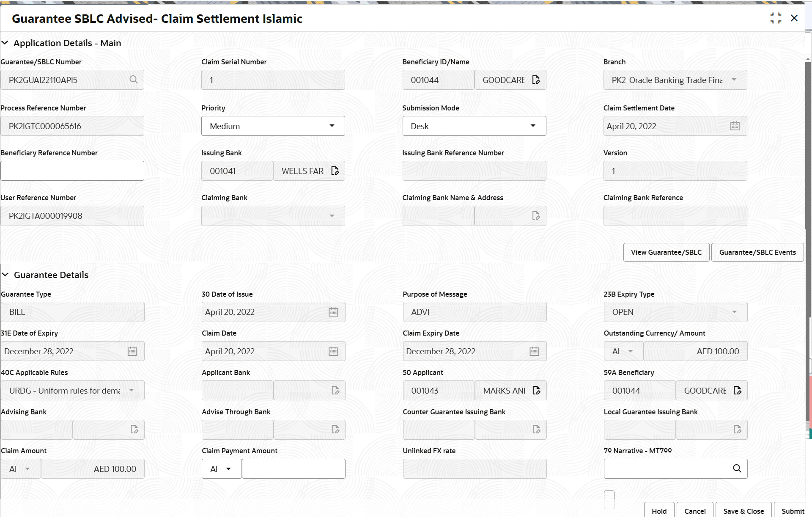
Task: Click the Save & Close button
Action: point(743,511)
